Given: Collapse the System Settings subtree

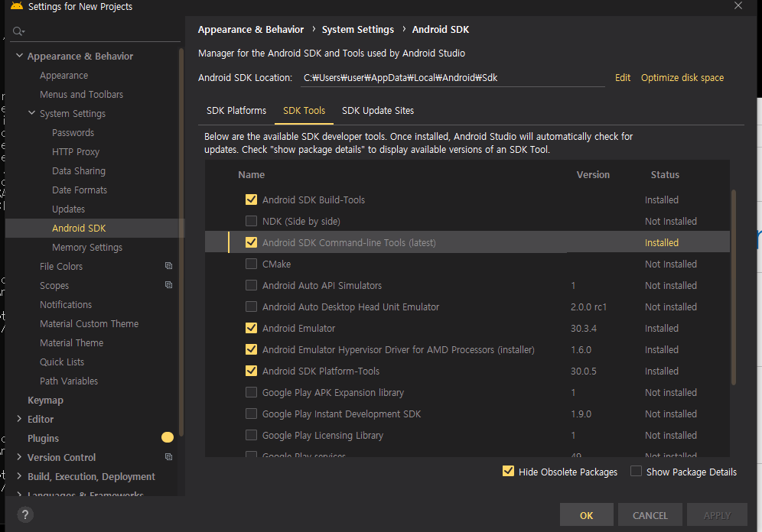Looking at the screenshot, I should pyautogui.click(x=31, y=112).
